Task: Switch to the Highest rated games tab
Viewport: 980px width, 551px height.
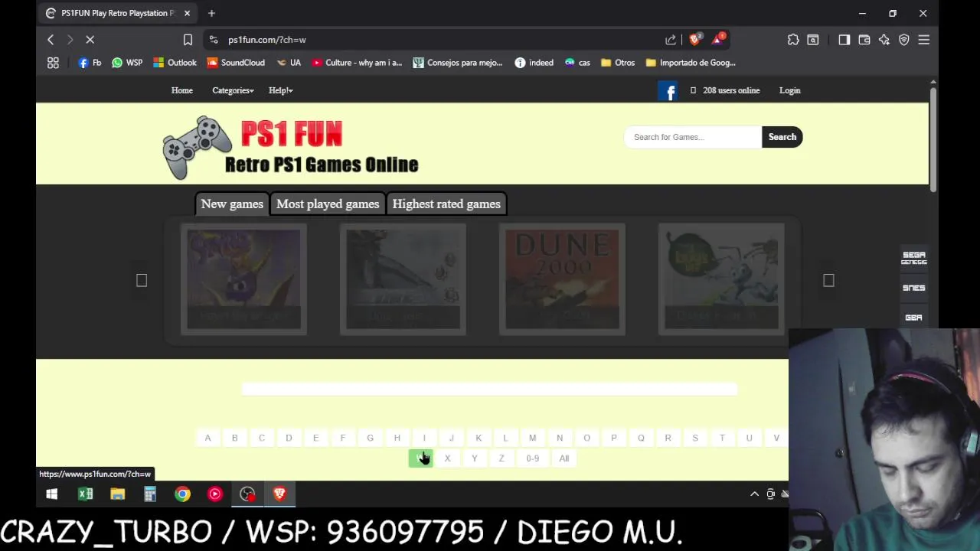Action: click(446, 204)
